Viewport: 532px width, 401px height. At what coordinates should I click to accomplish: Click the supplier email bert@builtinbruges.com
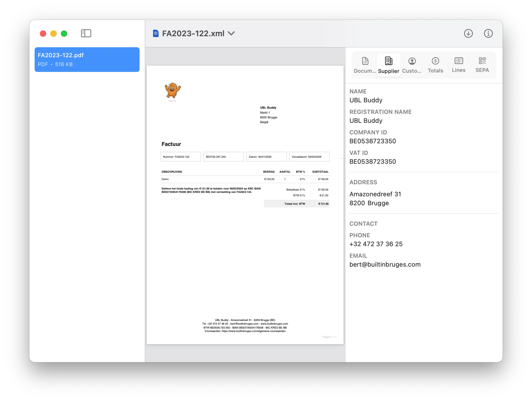(x=385, y=264)
